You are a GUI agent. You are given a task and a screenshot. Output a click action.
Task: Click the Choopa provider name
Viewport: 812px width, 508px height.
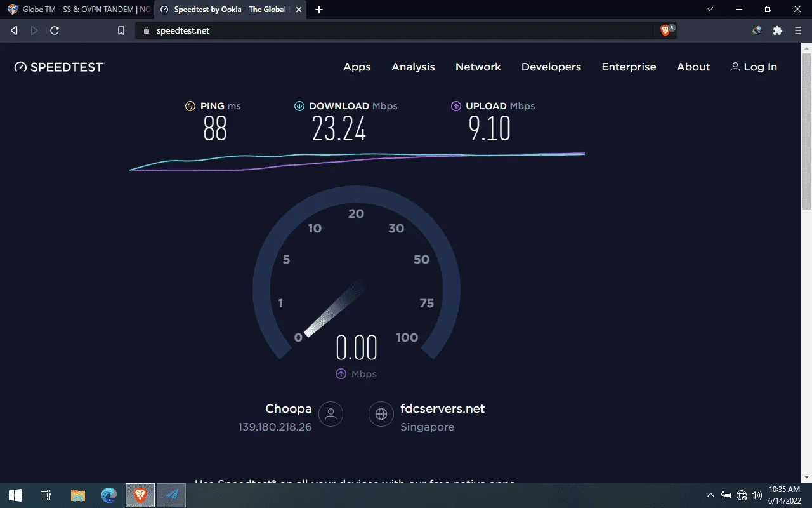pyautogui.click(x=289, y=409)
